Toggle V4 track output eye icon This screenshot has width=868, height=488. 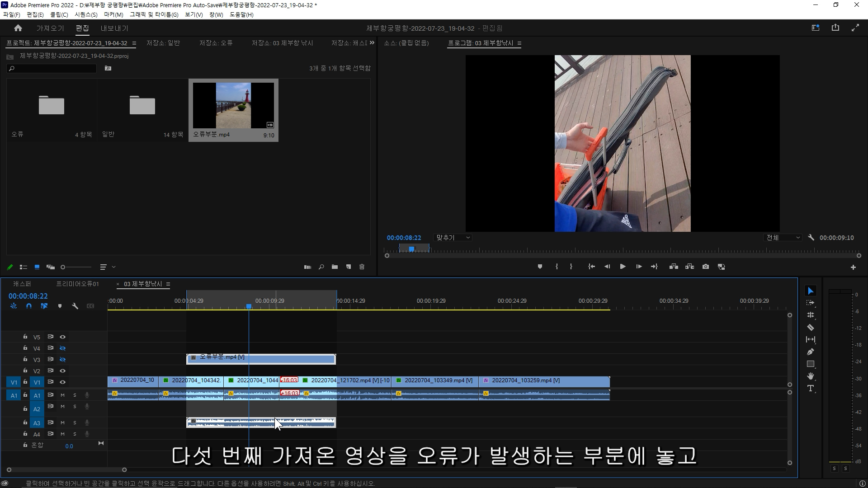tap(63, 348)
